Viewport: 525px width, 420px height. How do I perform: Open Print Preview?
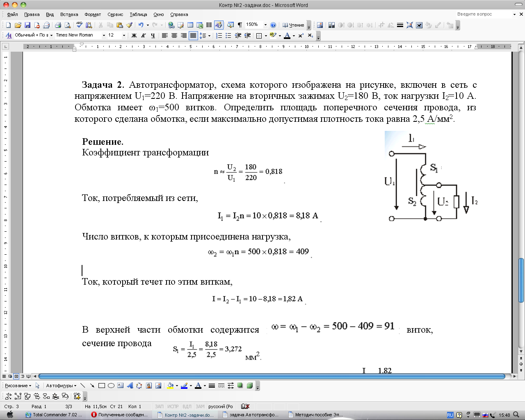pos(67,25)
